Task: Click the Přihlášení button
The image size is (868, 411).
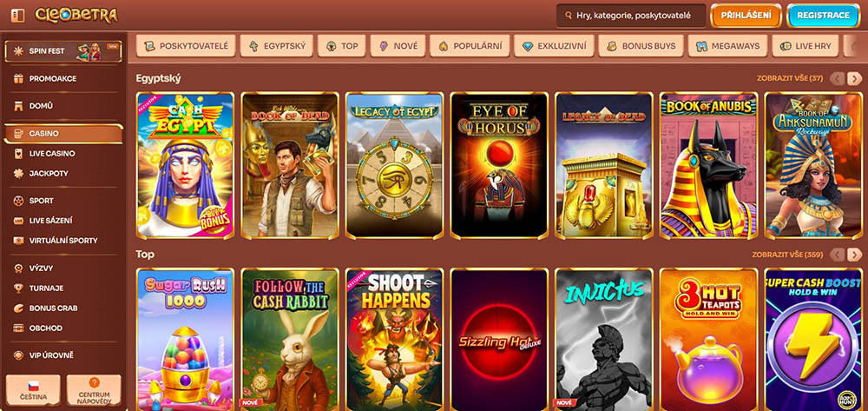Action: click(x=746, y=16)
